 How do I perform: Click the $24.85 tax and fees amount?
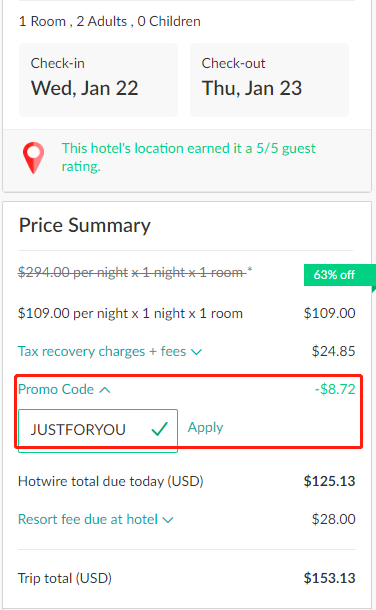coord(334,351)
